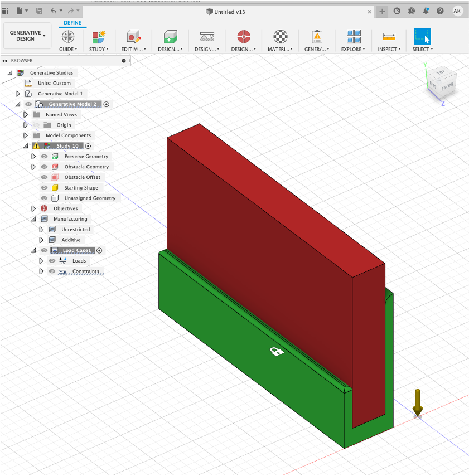
Task: Click the lock constraint glyph on the green body
Action: [x=277, y=352]
